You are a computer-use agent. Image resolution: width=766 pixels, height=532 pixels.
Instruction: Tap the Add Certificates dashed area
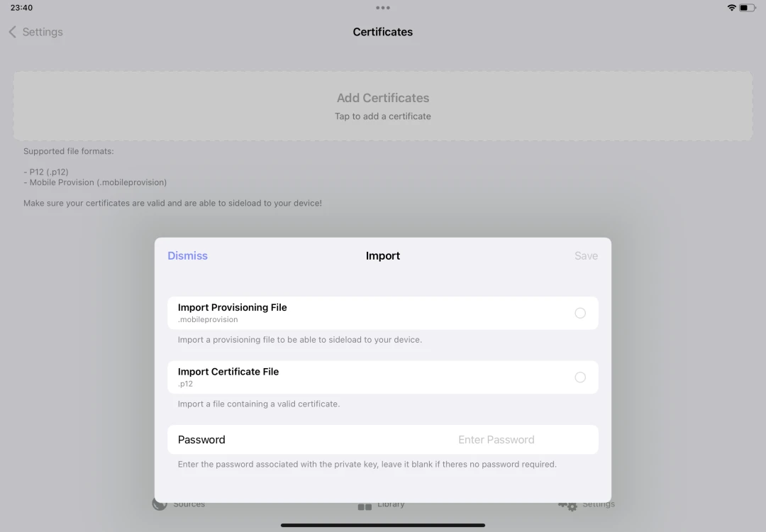[x=383, y=106]
